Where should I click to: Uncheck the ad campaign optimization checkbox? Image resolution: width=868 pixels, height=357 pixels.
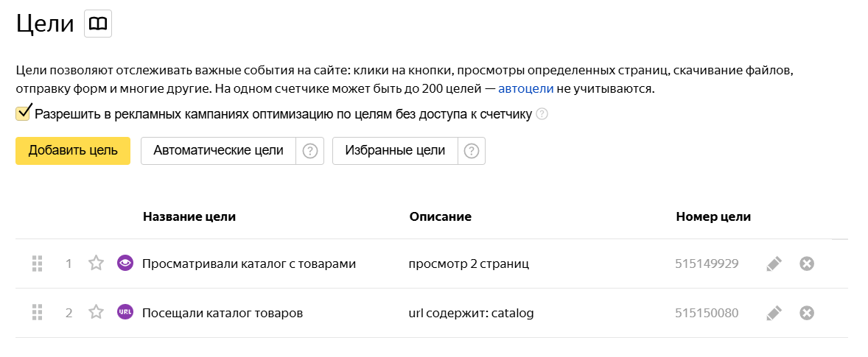[x=23, y=113]
